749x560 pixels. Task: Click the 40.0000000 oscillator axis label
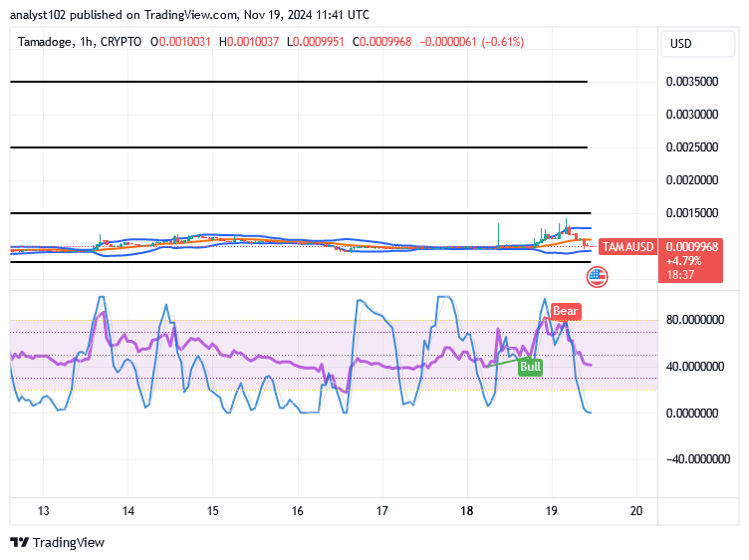tap(695, 367)
